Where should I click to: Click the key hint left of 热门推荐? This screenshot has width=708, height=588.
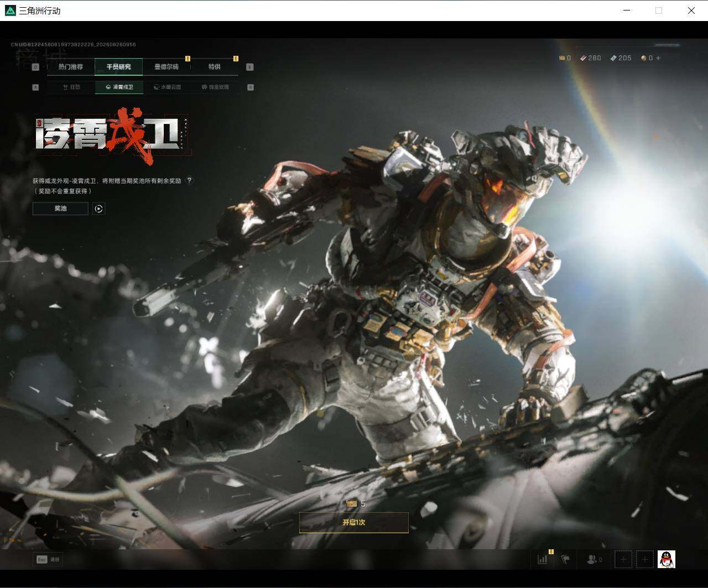pos(35,67)
